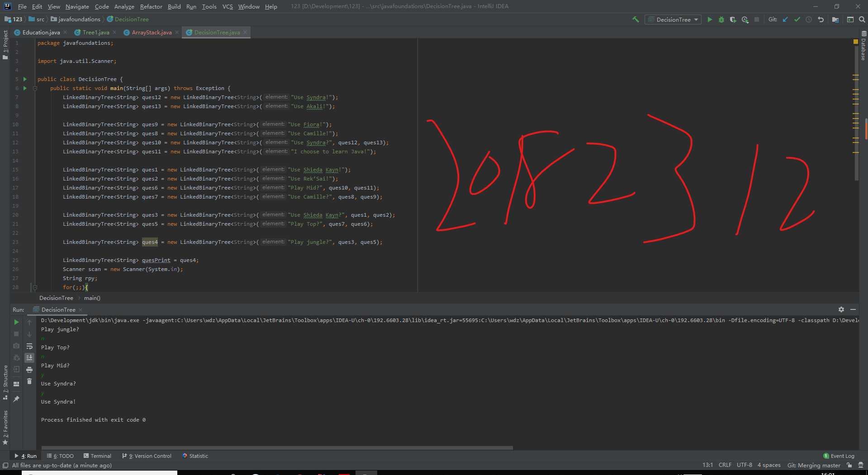Collapse the main method fold marker

point(35,88)
